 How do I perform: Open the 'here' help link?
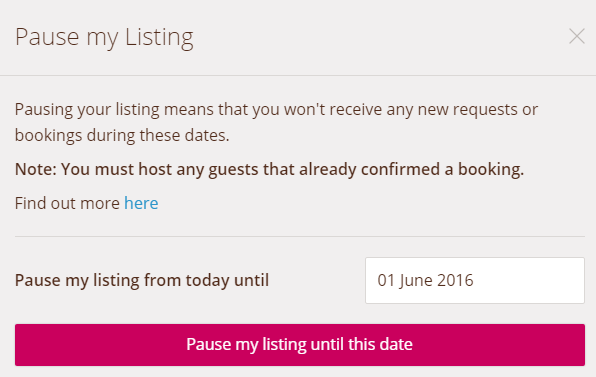point(141,203)
